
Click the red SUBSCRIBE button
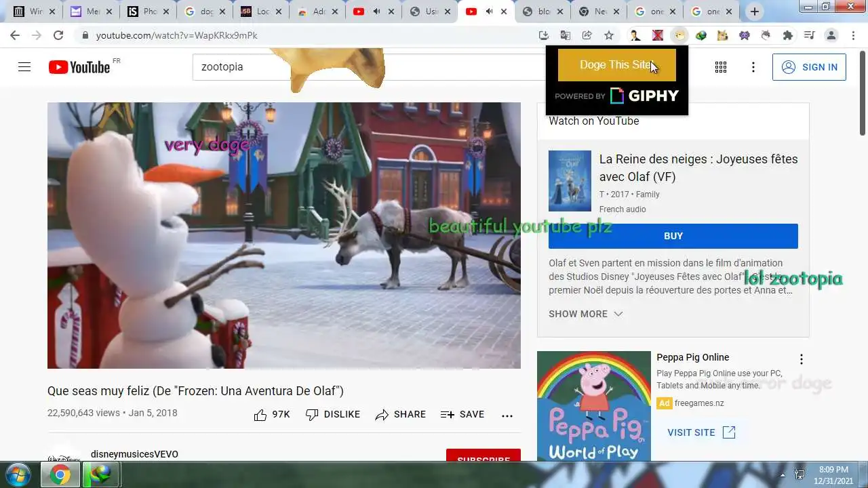pyautogui.click(x=484, y=456)
